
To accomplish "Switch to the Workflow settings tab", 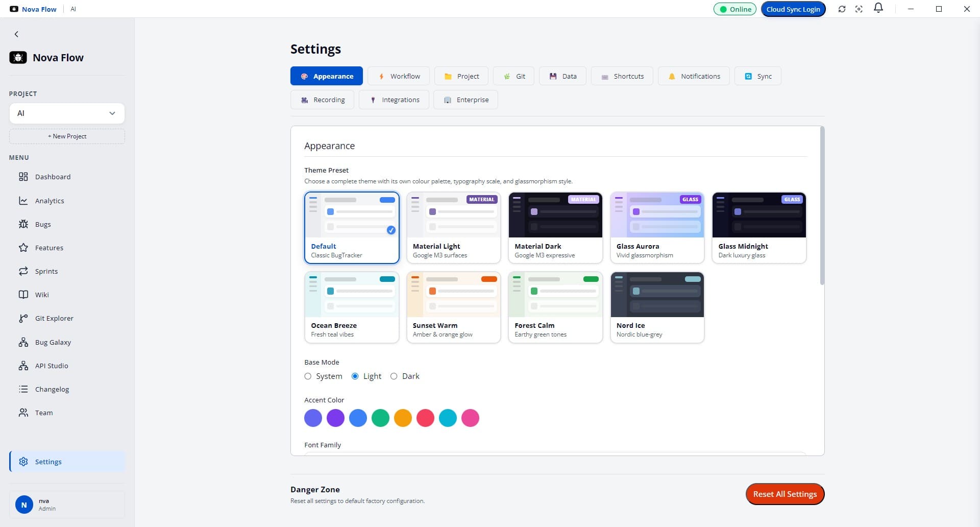I will click(399, 76).
